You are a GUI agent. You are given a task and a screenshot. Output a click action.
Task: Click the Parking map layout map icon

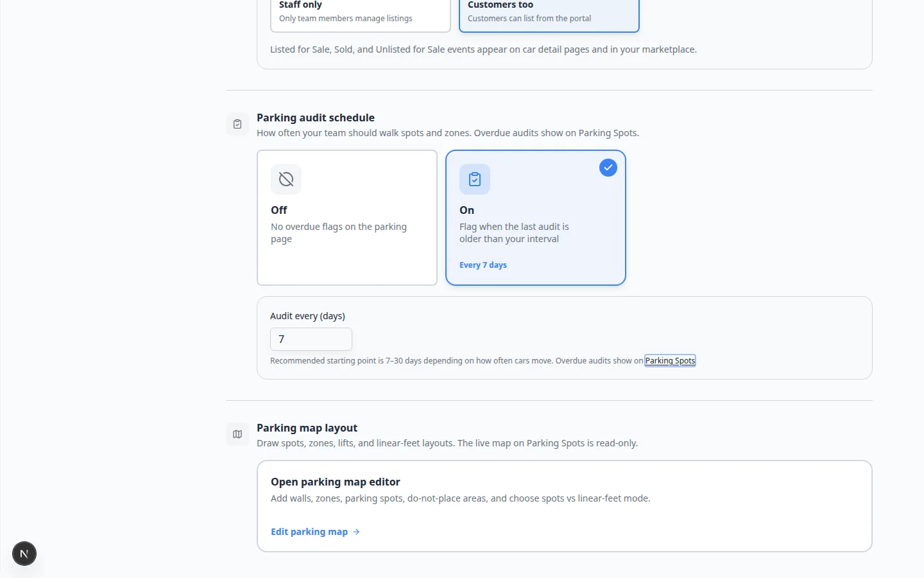coord(237,434)
